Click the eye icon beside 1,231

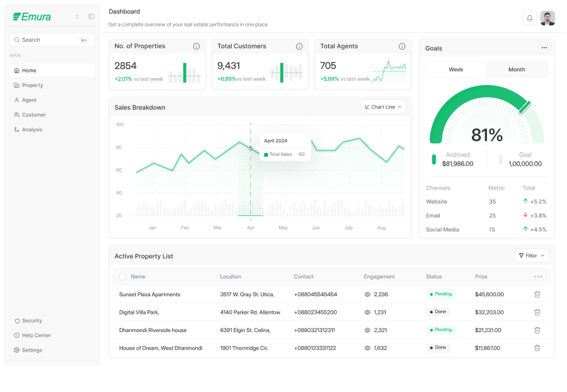click(x=367, y=313)
